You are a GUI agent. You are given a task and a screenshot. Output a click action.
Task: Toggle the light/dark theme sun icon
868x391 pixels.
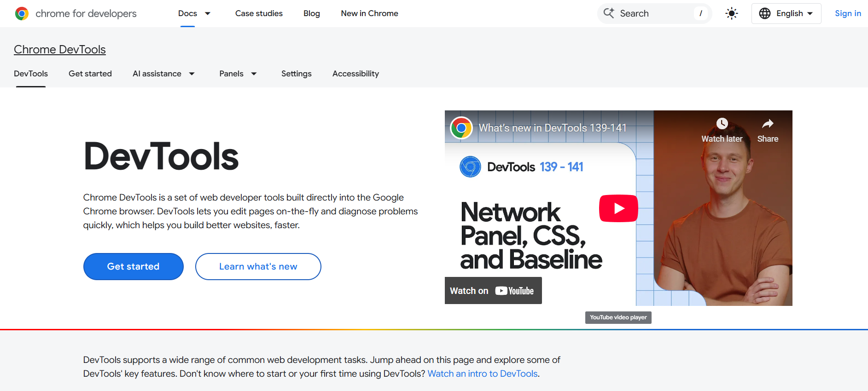731,14
